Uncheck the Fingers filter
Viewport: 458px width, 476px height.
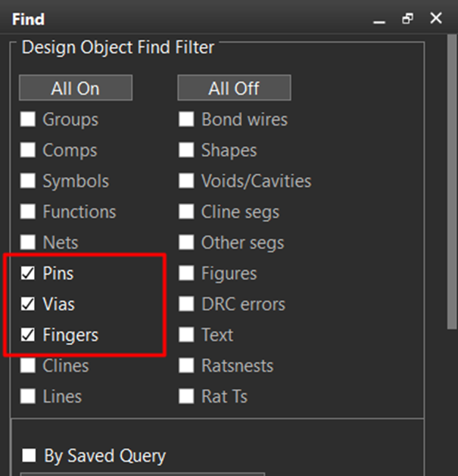pyautogui.click(x=28, y=335)
